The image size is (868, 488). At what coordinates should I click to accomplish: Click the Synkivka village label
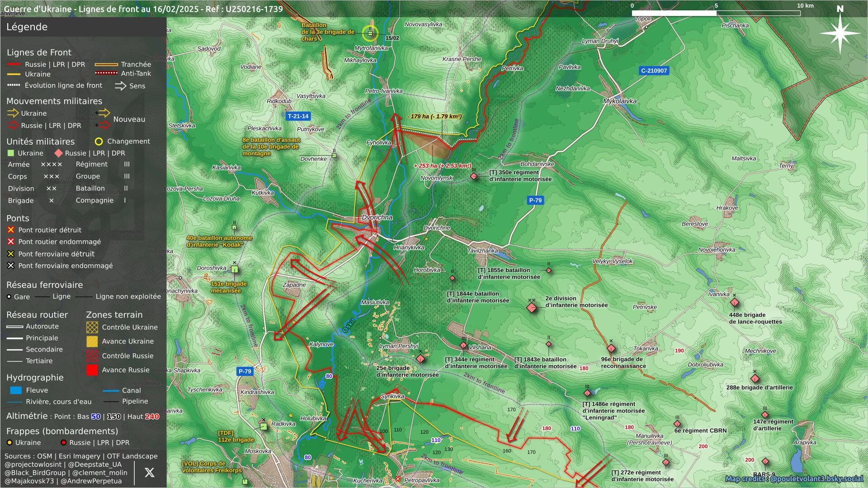[x=392, y=397]
